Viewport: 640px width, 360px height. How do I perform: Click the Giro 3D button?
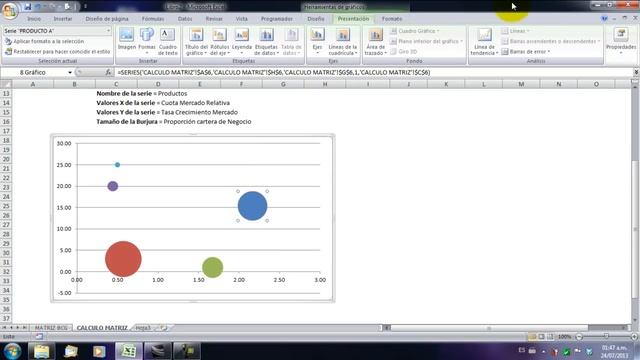(x=404, y=52)
